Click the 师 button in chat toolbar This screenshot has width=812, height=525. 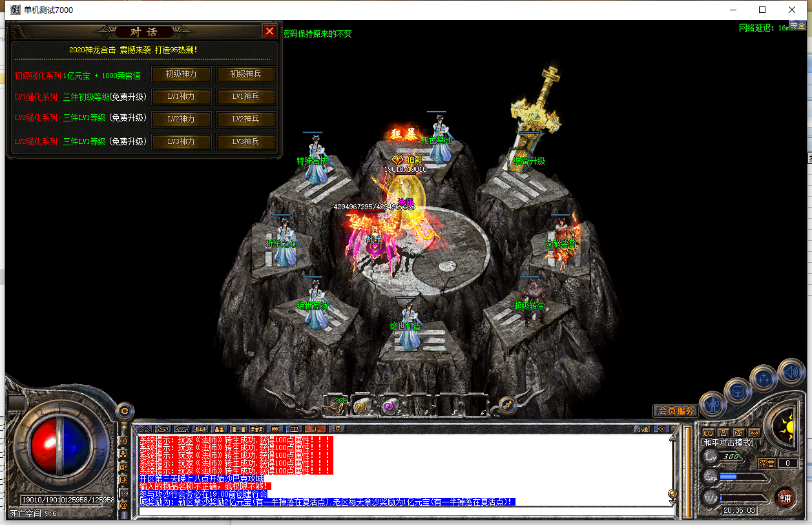(337, 429)
